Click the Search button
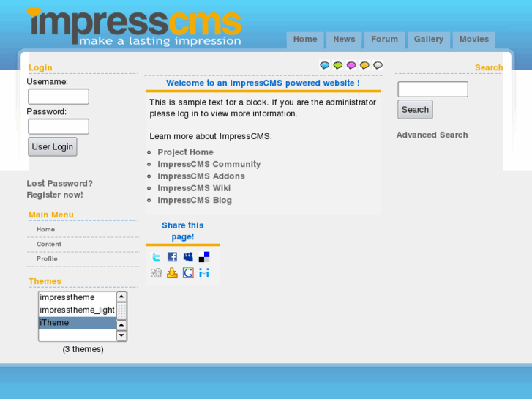 click(x=415, y=109)
